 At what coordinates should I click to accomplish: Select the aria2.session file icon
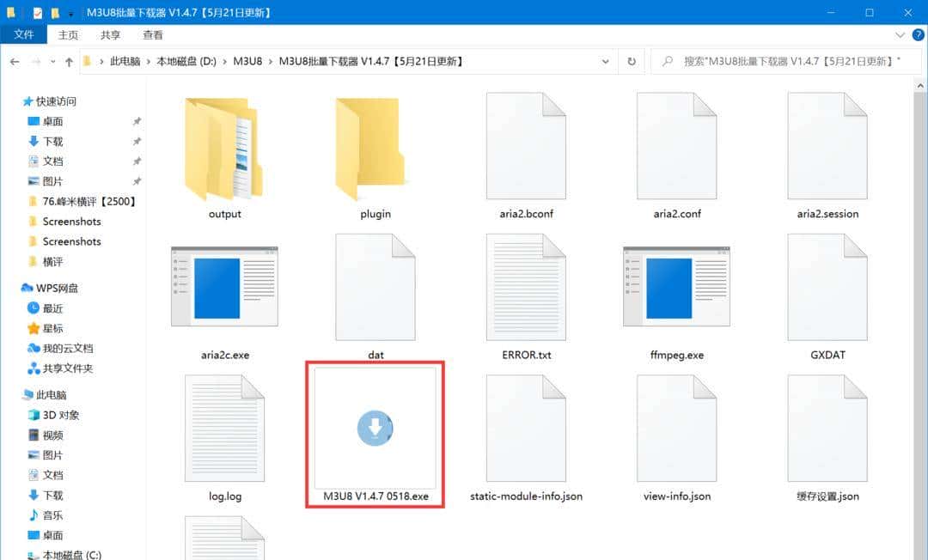click(x=827, y=146)
